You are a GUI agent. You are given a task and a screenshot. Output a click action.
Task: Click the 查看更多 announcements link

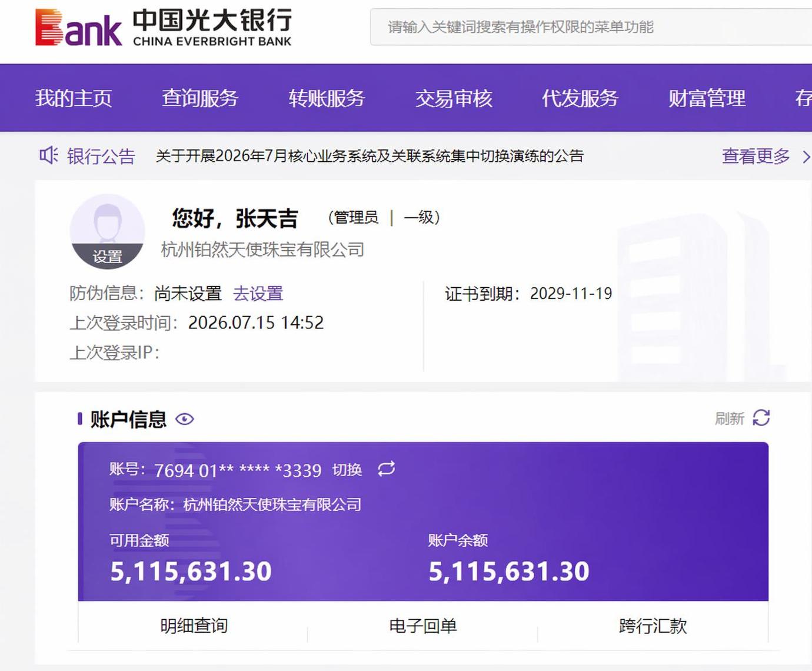(x=756, y=156)
